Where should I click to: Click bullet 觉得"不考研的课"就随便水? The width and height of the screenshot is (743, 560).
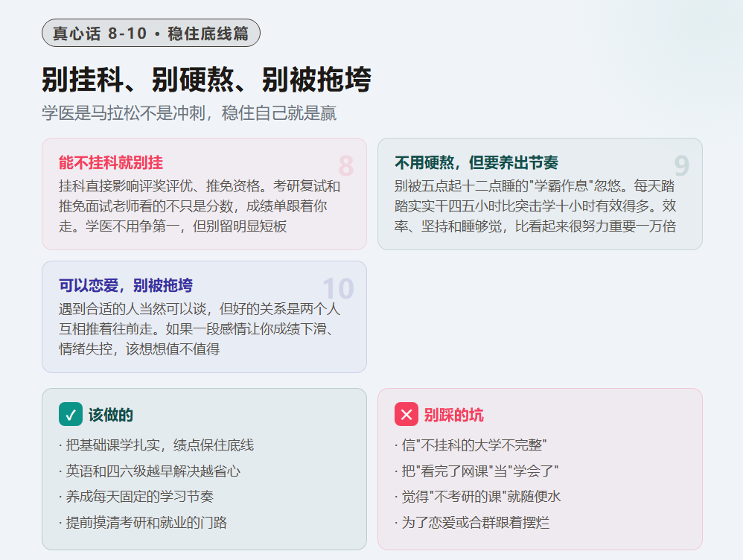(x=478, y=497)
